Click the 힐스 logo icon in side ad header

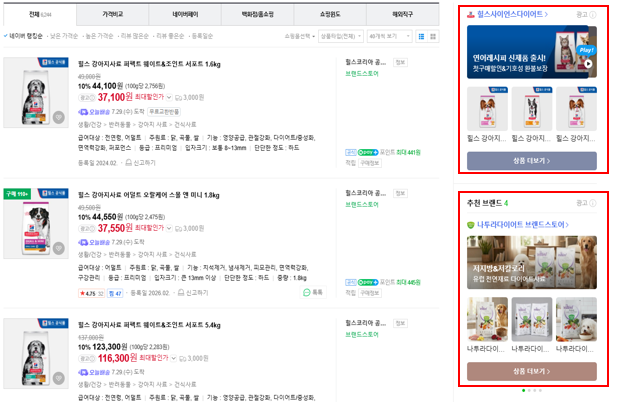point(471,15)
